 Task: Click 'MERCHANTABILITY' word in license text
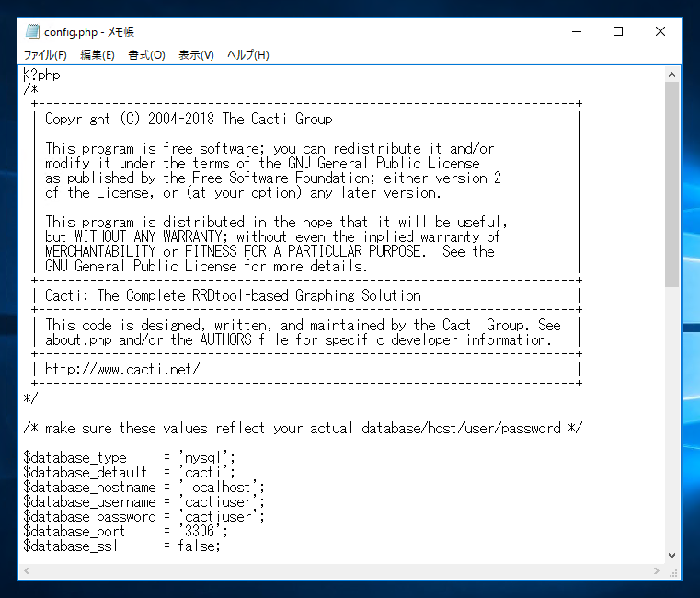pos(100,251)
